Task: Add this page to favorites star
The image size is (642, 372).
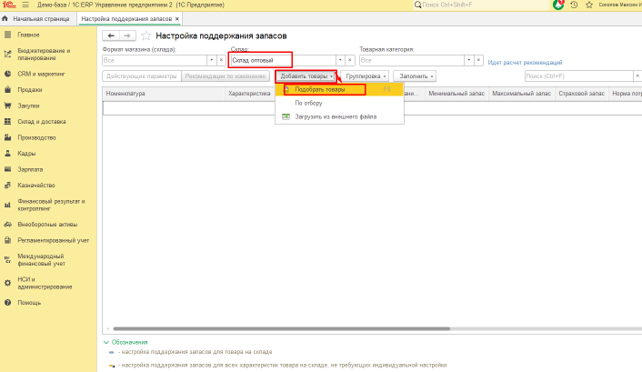Action: 146,36
